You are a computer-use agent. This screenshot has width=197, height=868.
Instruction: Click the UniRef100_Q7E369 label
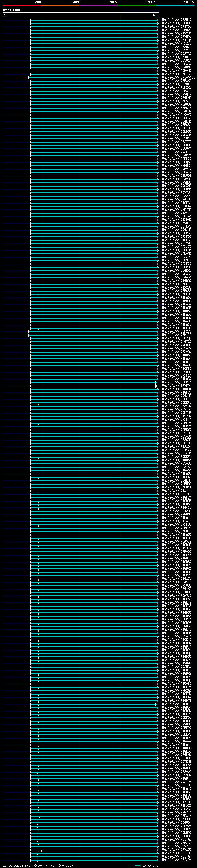177,81
